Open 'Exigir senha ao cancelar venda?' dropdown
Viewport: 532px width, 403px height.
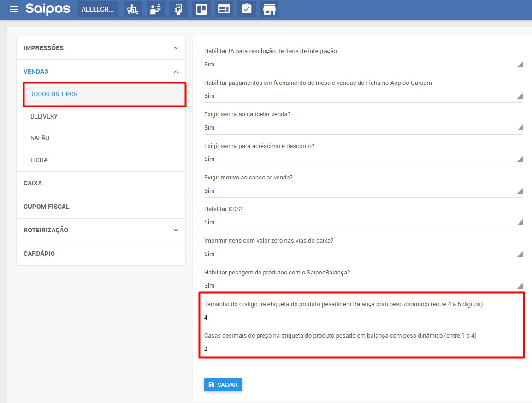coord(363,128)
